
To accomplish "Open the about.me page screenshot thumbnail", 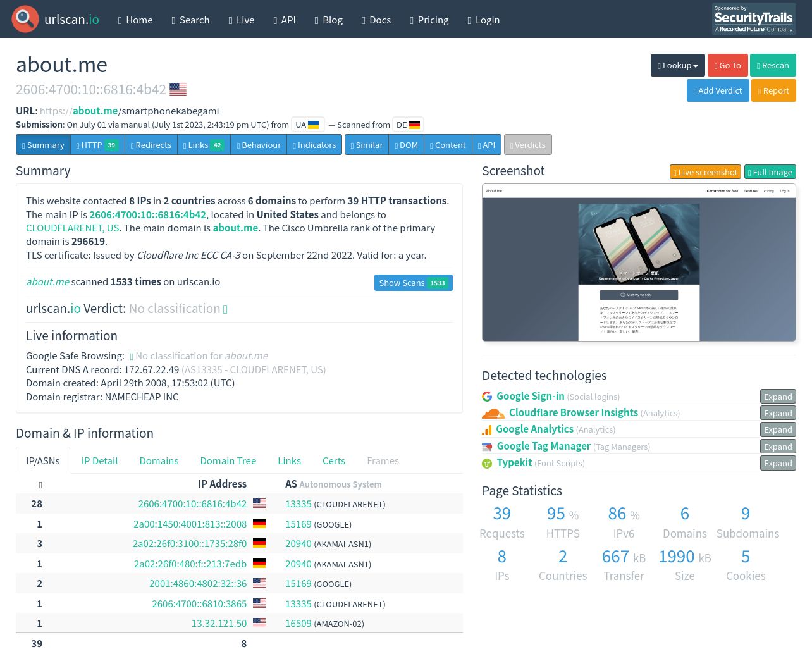I will [639, 262].
